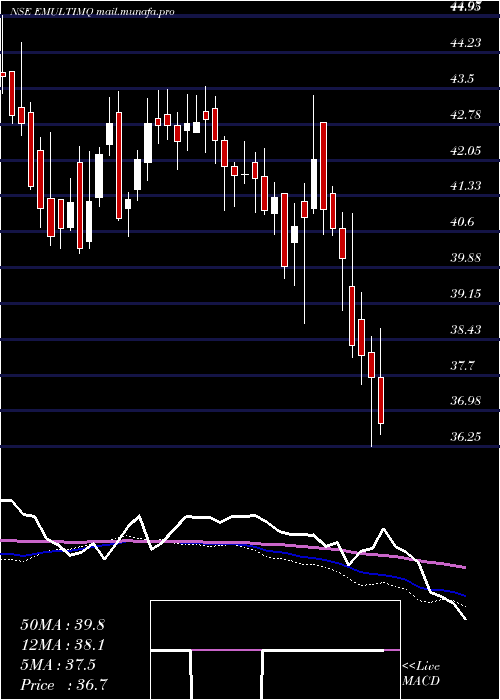Image resolution: width=500 pixels, height=700 pixels.
Task: Select the 41.33 price axis label
Action: (x=466, y=186)
